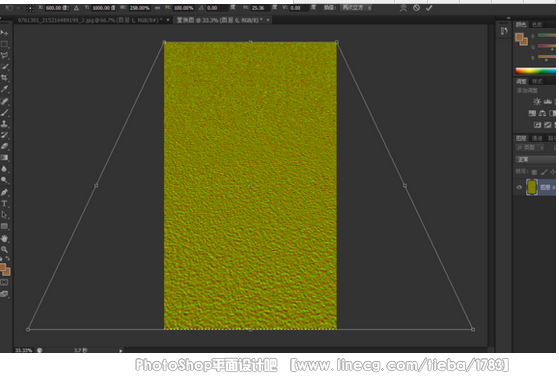Image resolution: width=559 pixels, height=382 pixels.
Task: Toggle visibility of 图层 0 layer
Action: click(x=519, y=187)
